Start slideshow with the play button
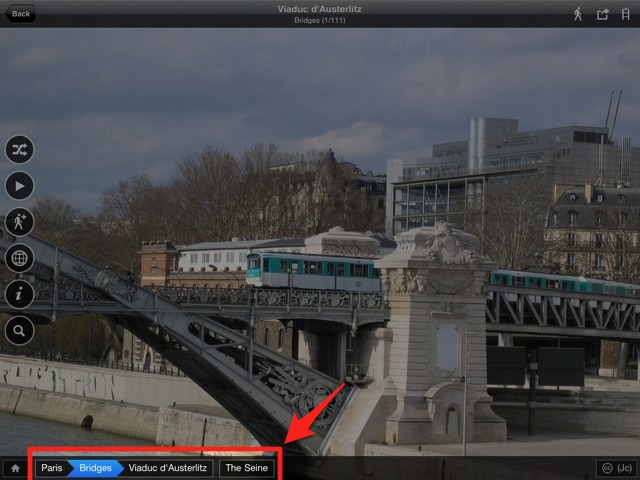The image size is (640, 480). pos(20,186)
